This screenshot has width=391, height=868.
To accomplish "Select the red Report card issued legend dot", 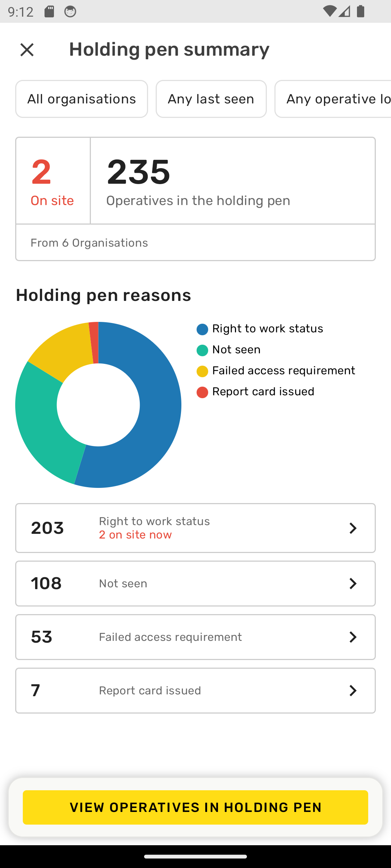I will [x=202, y=392].
